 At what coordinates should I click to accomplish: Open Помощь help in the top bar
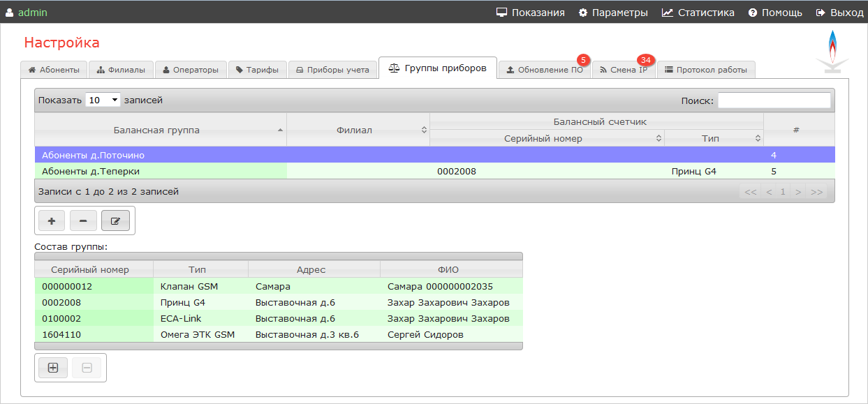click(x=775, y=13)
